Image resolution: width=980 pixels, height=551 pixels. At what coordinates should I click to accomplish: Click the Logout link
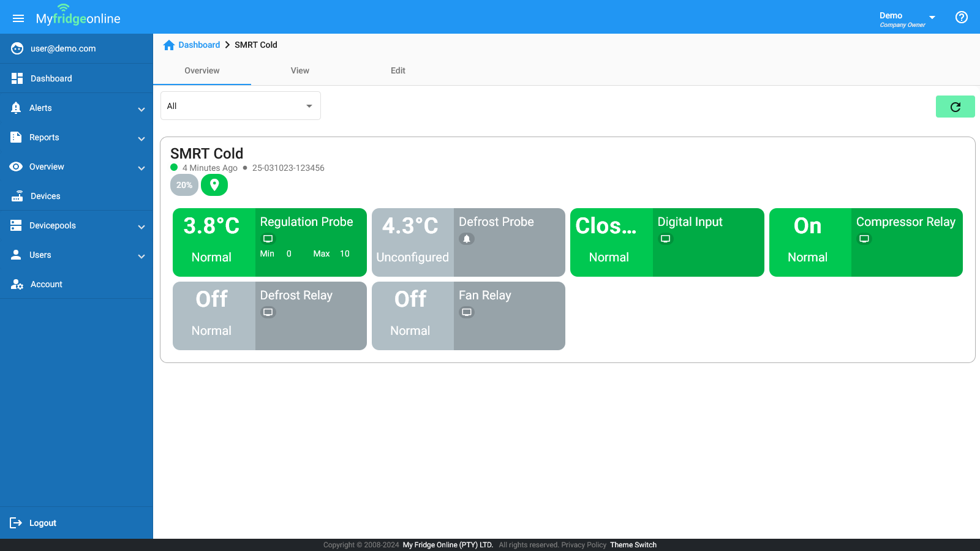click(x=43, y=523)
